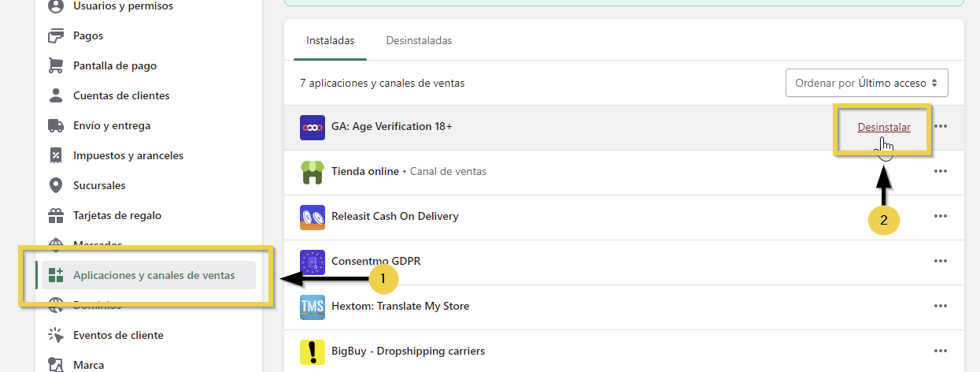Click the Desinstalar link
Image resolution: width=980 pixels, height=372 pixels.
click(883, 128)
